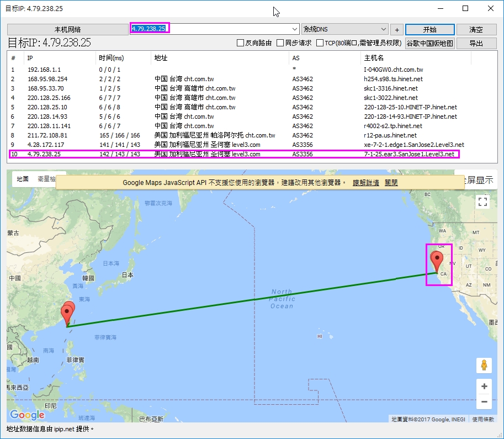The width and height of the screenshot is (504, 439).
Task: Click AS3356 cell in hop 9 row
Action: tap(303, 145)
